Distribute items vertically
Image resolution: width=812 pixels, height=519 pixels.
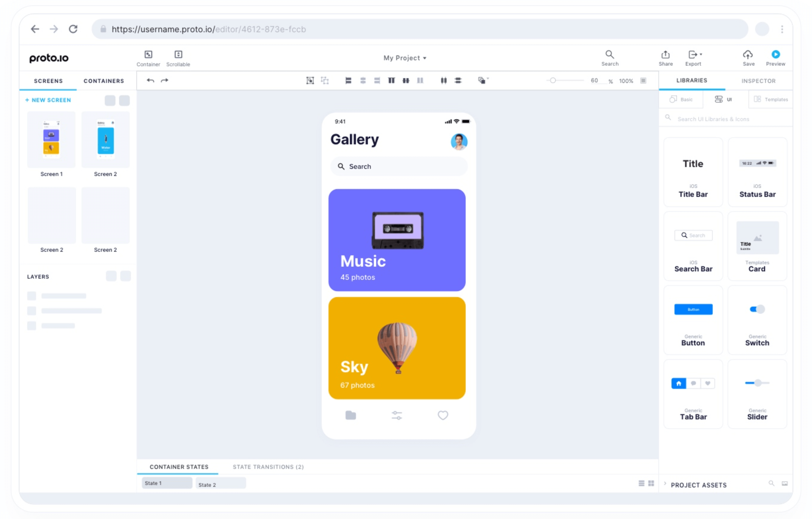pos(458,81)
